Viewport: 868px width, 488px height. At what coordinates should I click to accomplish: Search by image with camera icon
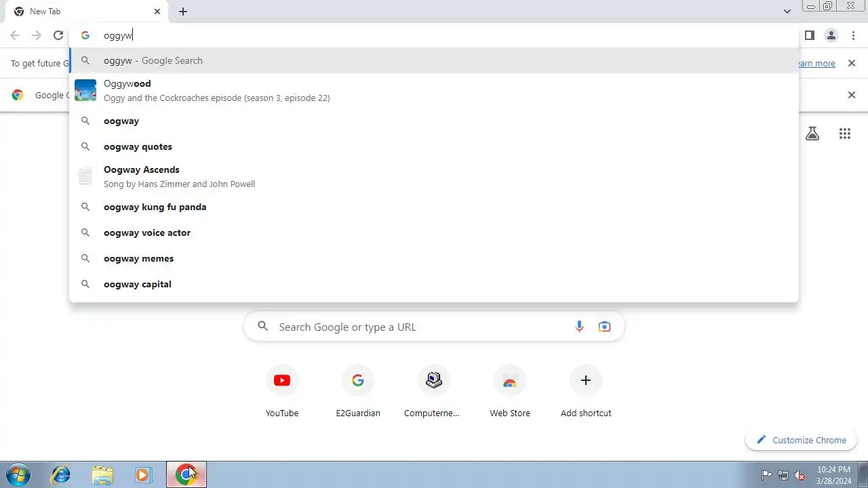point(604,327)
